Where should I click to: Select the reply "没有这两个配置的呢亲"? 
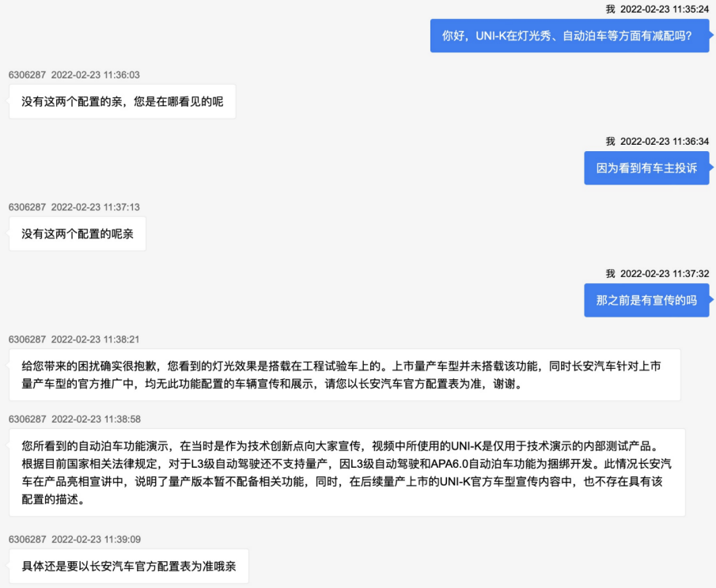(x=78, y=233)
